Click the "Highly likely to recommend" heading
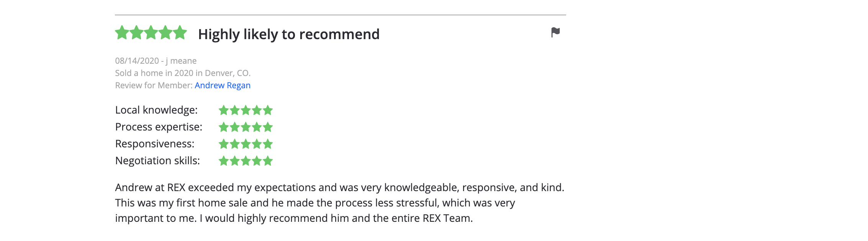The height and width of the screenshot is (241, 868). tap(289, 34)
